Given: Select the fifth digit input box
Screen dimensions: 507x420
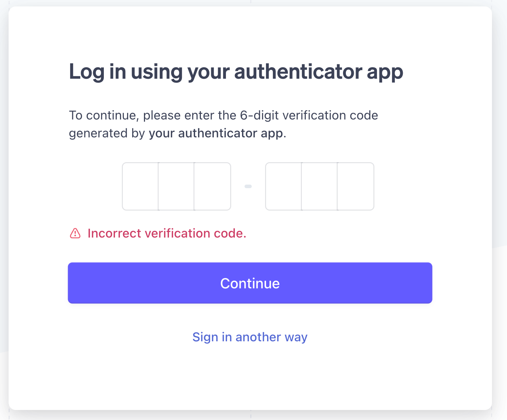Looking at the screenshot, I should (x=319, y=186).
